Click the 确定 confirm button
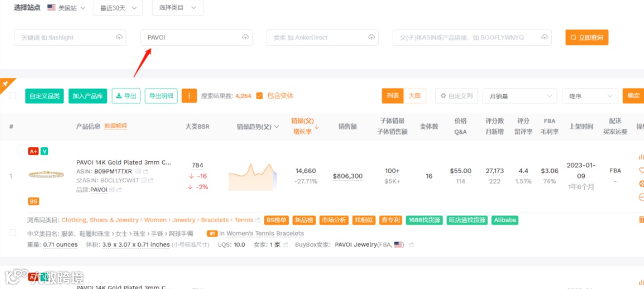 (633, 96)
